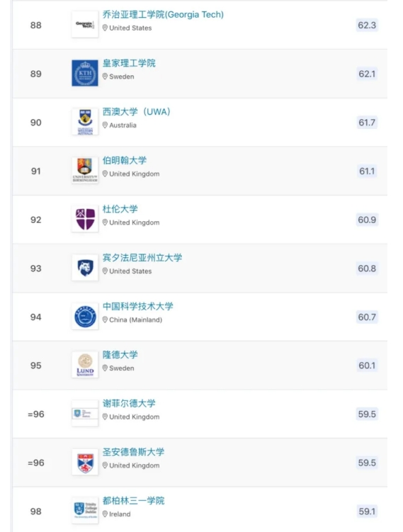Open the KTH blue crest logo
403x532 pixels.
(85, 73)
